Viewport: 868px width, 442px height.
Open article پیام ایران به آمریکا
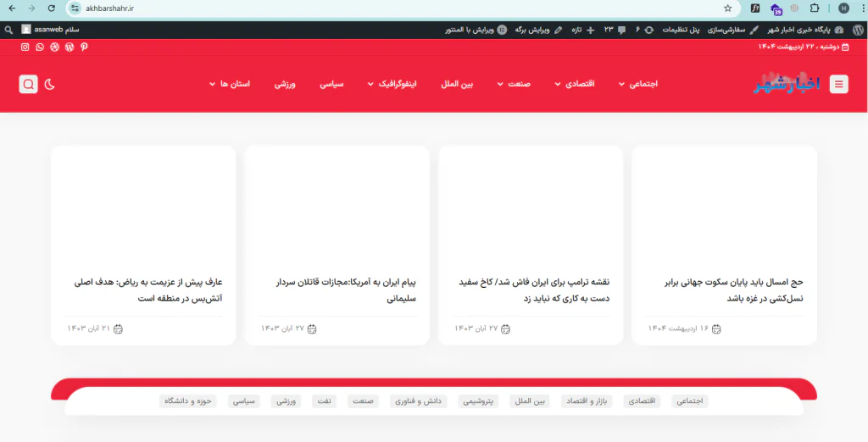click(x=346, y=290)
